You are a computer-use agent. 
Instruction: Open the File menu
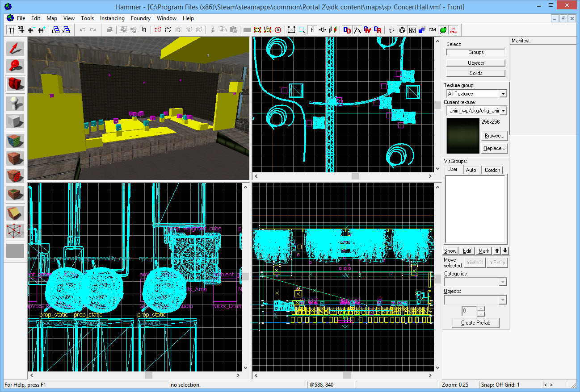coord(21,18)
